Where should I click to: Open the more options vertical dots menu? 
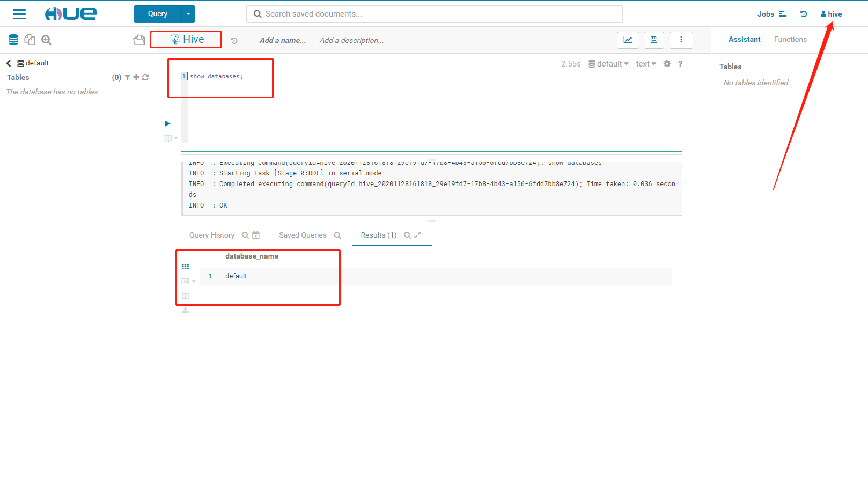tap(681, 40)
